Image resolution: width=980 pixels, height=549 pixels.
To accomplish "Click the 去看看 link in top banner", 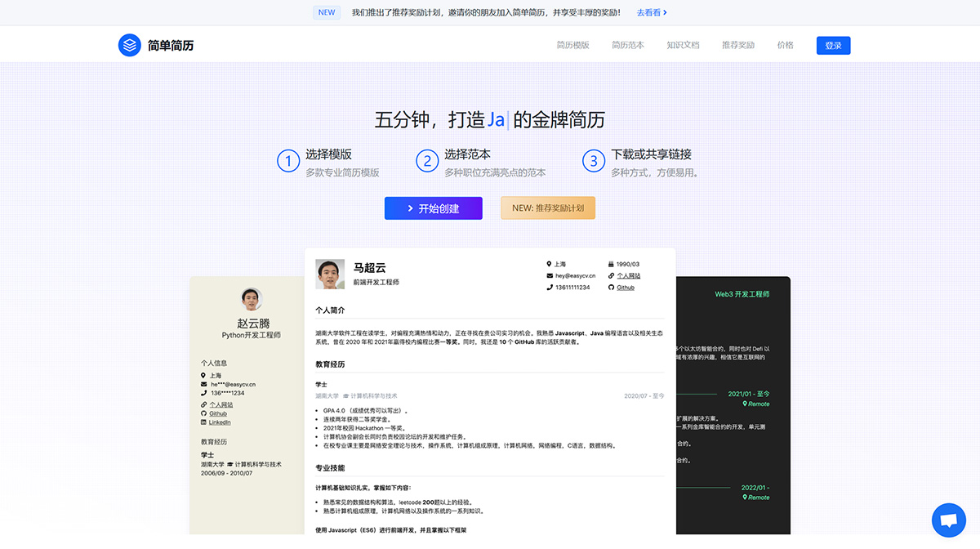I will (x=648, y=12).
